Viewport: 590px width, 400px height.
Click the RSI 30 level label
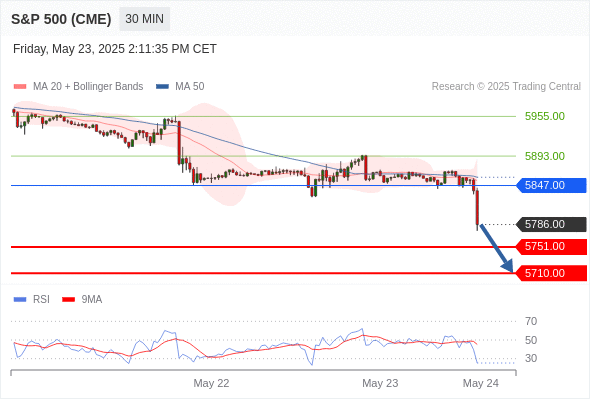(x=531, y=358)
